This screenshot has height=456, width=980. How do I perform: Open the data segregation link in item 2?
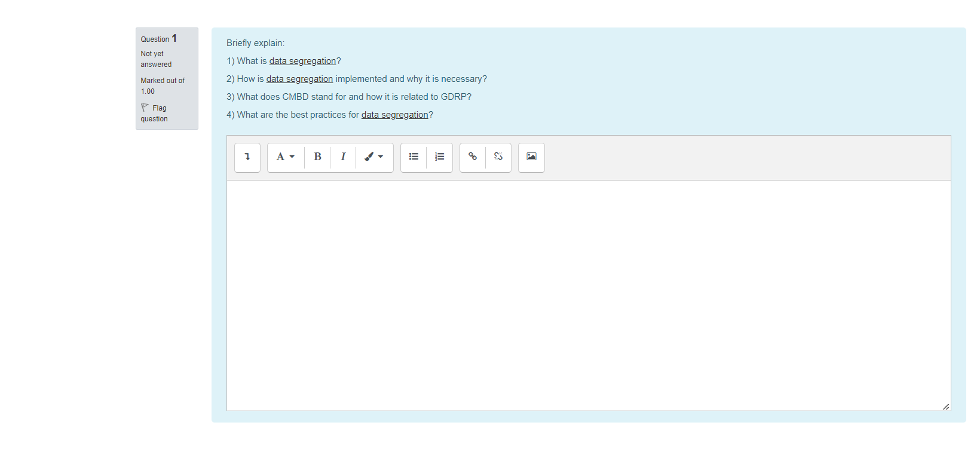click(x=299, y=79)
